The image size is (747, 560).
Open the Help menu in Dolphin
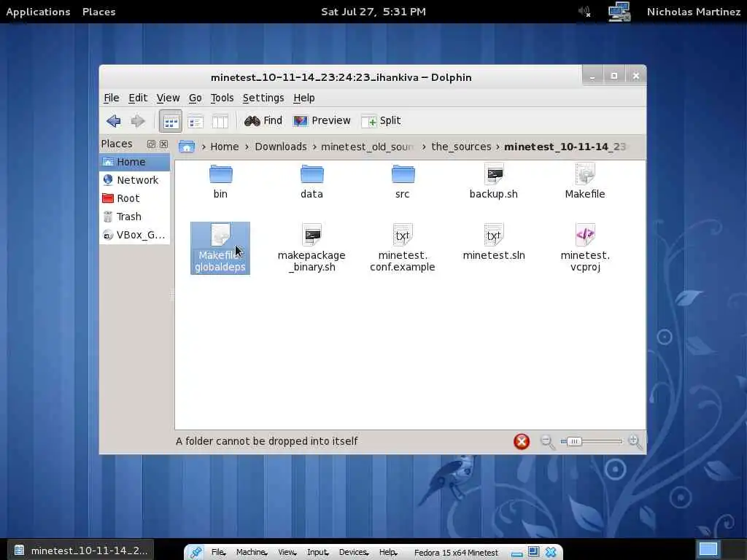[304, 98]
